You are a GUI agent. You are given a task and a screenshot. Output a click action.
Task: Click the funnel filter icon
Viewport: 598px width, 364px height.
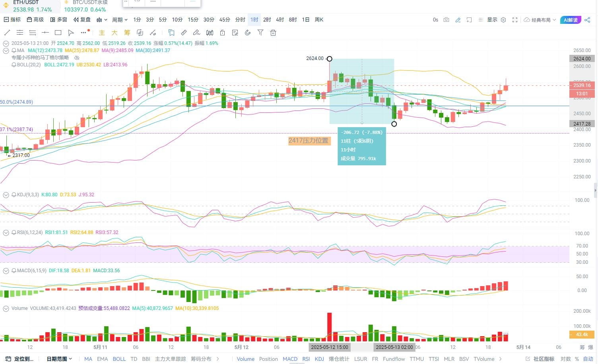click(x=260, y=33)
